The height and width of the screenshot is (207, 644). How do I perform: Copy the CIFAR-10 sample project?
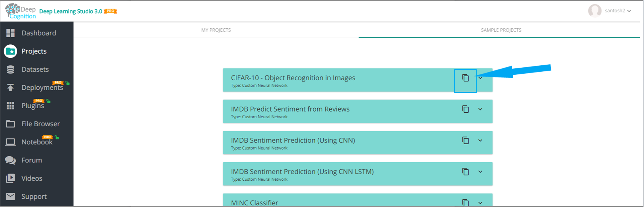(465, 78)
